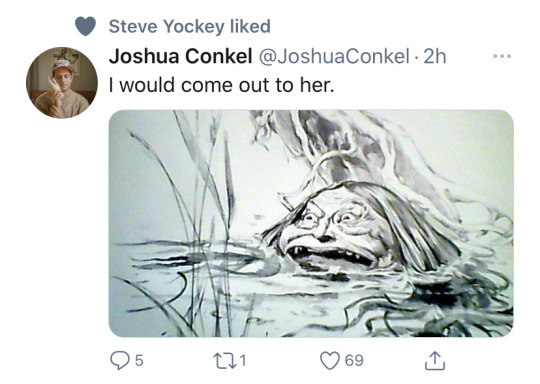Open the 2h timestamp link
This screenshot has height=384, width=540.
[435, 56]
